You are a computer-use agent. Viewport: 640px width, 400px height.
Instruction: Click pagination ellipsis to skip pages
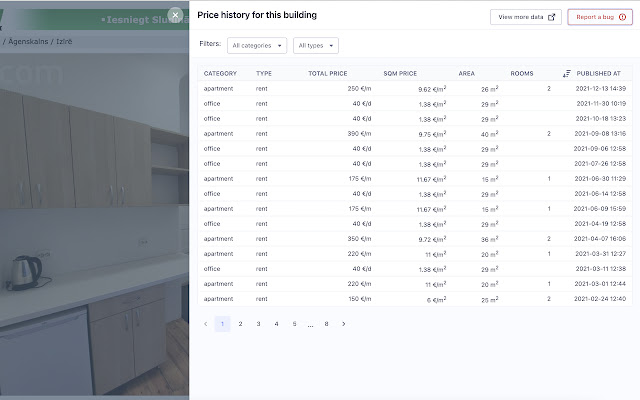click(310, 325)
